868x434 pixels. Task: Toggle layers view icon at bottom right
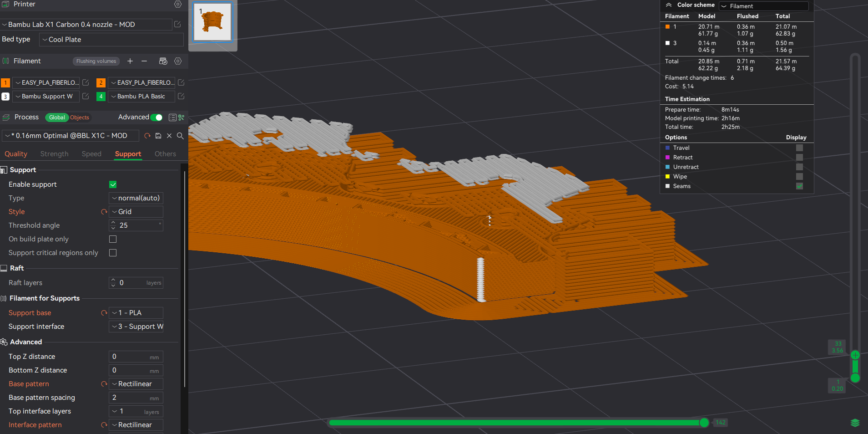click(855, 423)
